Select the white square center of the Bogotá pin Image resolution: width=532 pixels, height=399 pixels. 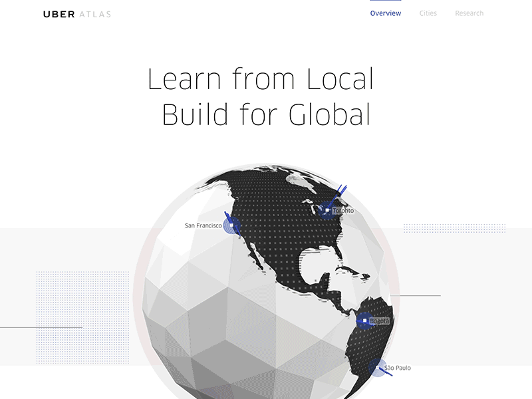pos(366,322)
